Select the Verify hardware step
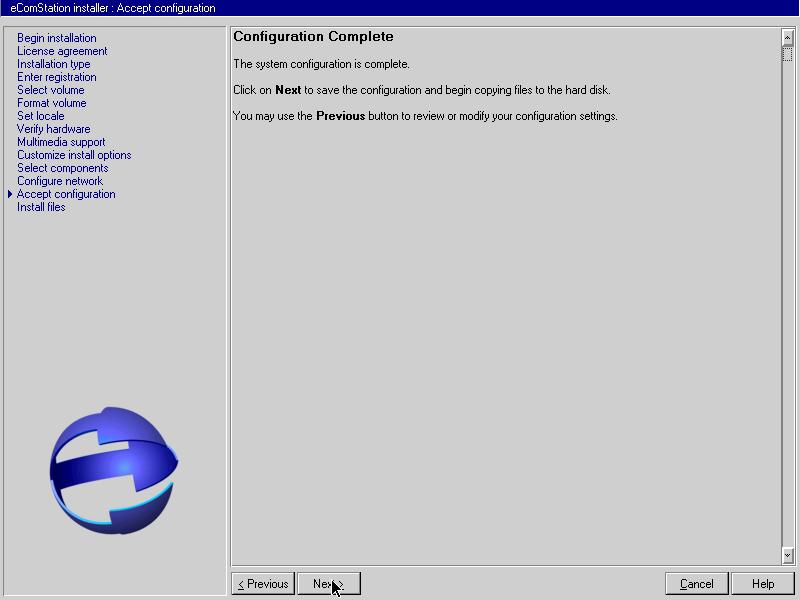The width and height of the screenshot is (800, 600). (x=54, y=129)
